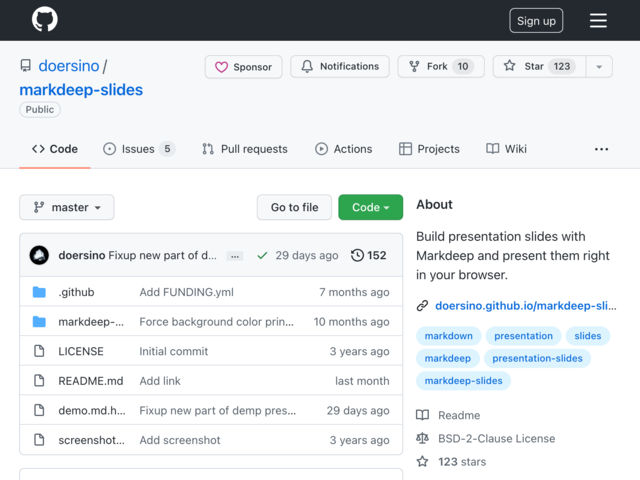Open the 'Add screenshot' commit message
Image resolution: width=640 pixels, height=480 pixels.
tap(180, 440)
